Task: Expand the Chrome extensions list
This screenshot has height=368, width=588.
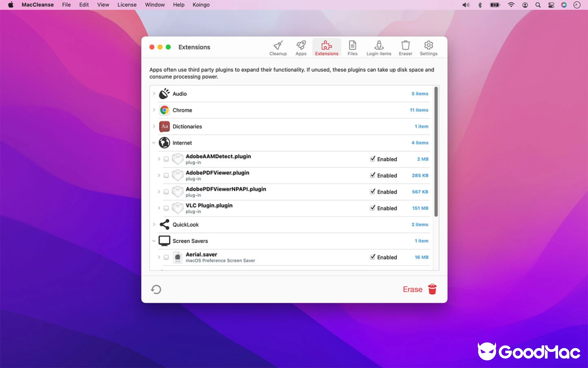Action: (x=154, y=110)
